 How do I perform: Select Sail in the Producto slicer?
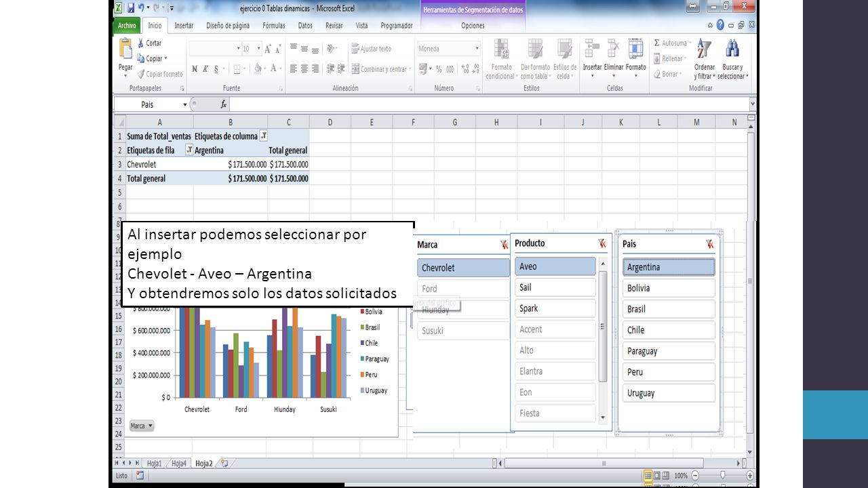[555, 287]
